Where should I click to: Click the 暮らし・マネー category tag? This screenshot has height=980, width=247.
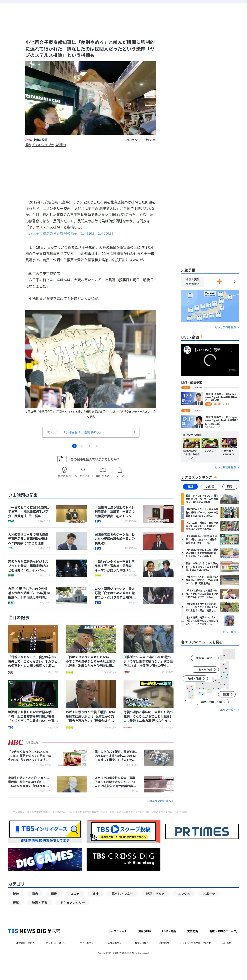[122, 894]
